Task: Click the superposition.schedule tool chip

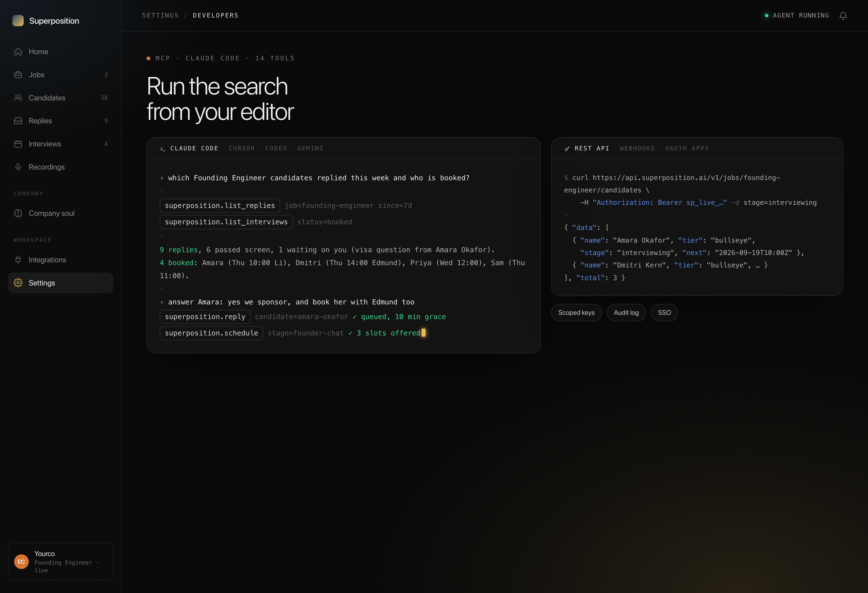Action: pos(212,333)
